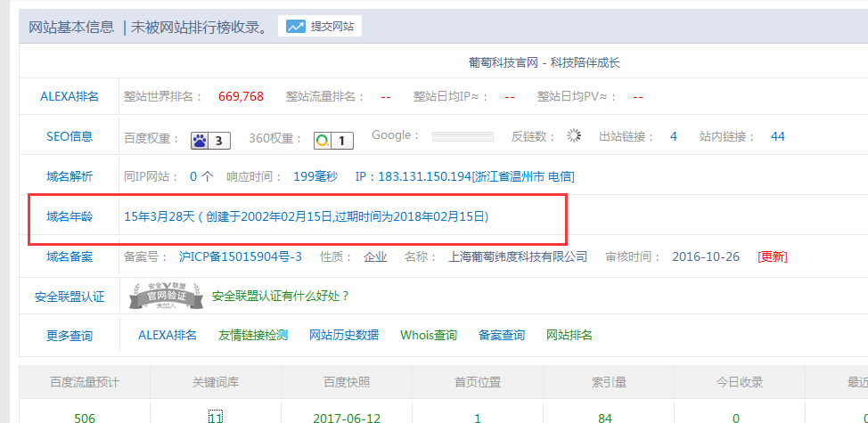Viewport: 868px width, 423px height.
Task: Open ICP record 沪ICP备15015904号-3
Action: point(241,256)
